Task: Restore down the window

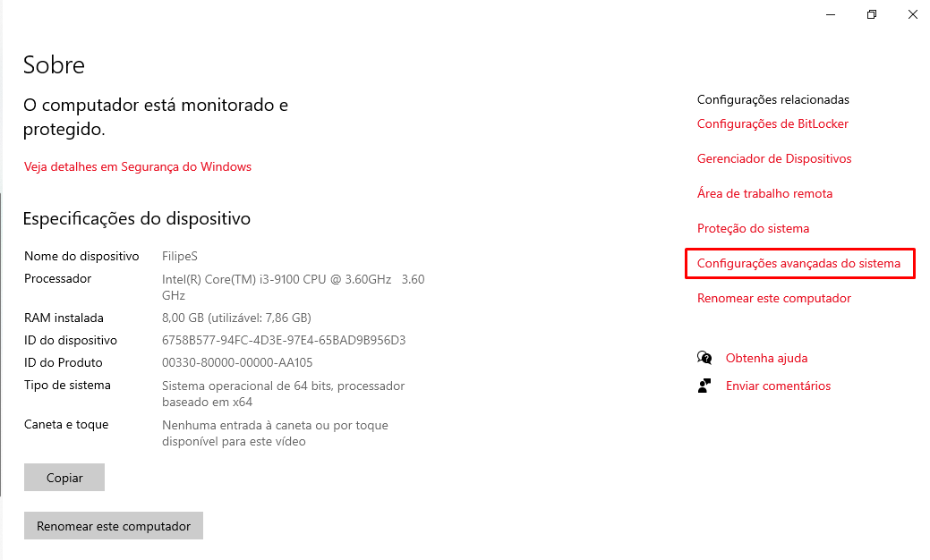Action: click(x=872, y=14)
